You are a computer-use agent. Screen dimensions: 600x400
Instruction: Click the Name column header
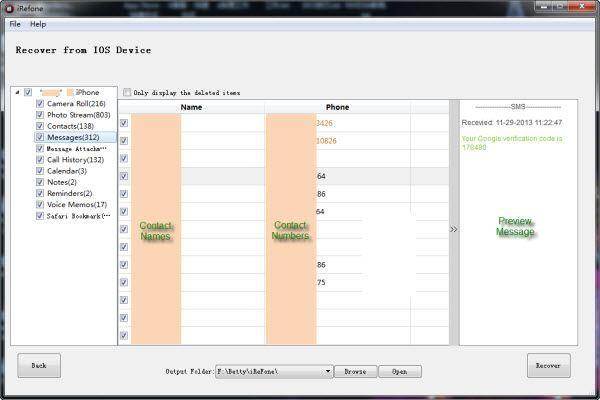point(191,107)
